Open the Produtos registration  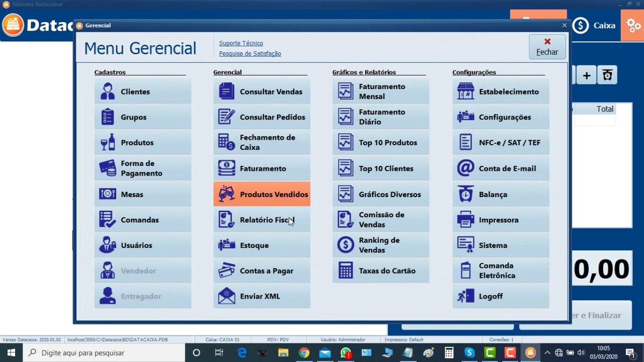point(143,143)
